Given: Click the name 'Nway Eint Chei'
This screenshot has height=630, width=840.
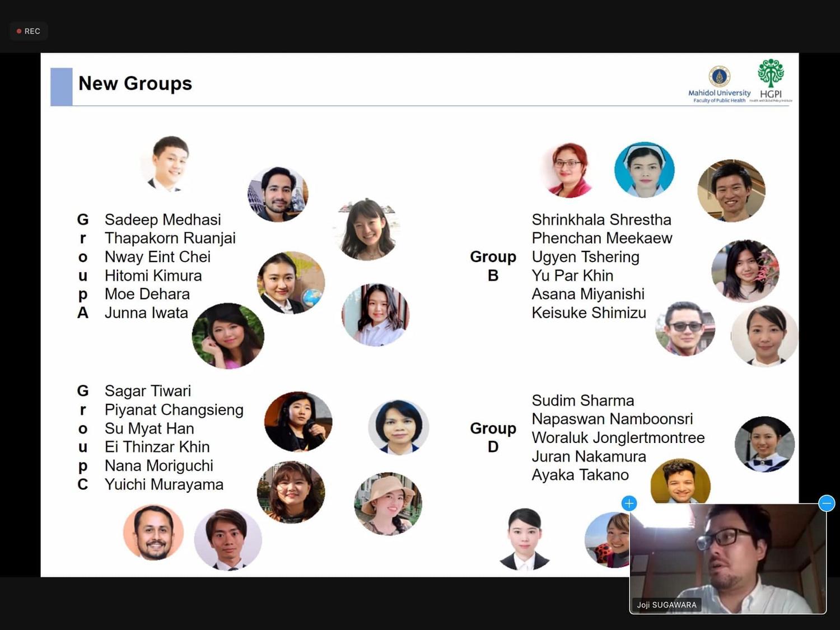Looking at the screenshot, I should point(158,257).
